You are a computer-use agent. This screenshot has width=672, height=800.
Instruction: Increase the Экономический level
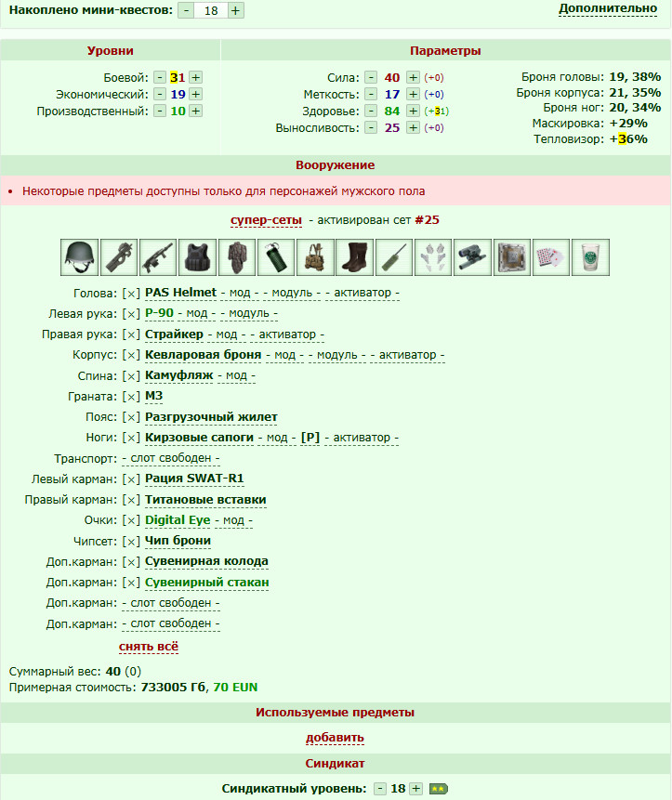click(196, 95)
